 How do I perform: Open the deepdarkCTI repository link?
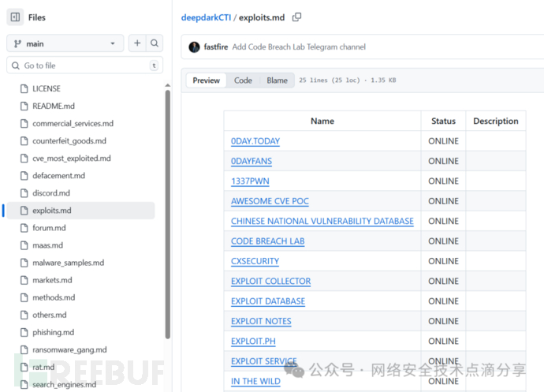206,17
